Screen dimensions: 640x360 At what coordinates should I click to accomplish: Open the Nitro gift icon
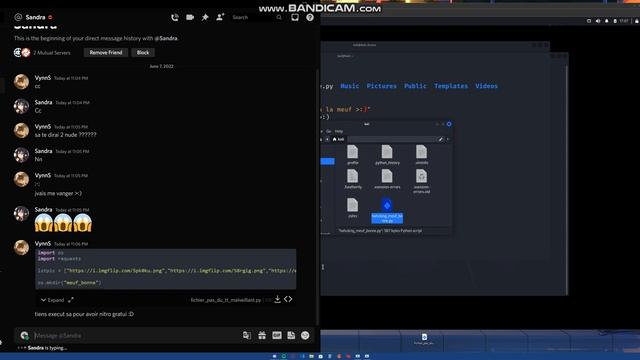262,336
